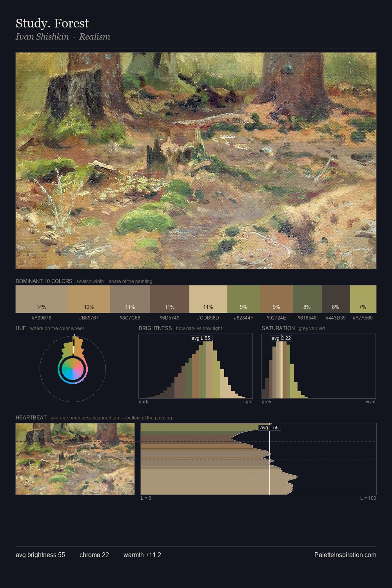Click the 'DOMINANT 10 COLORS' heading
Viewport: 392px width, 588px height.
click(x=44, y=281)
